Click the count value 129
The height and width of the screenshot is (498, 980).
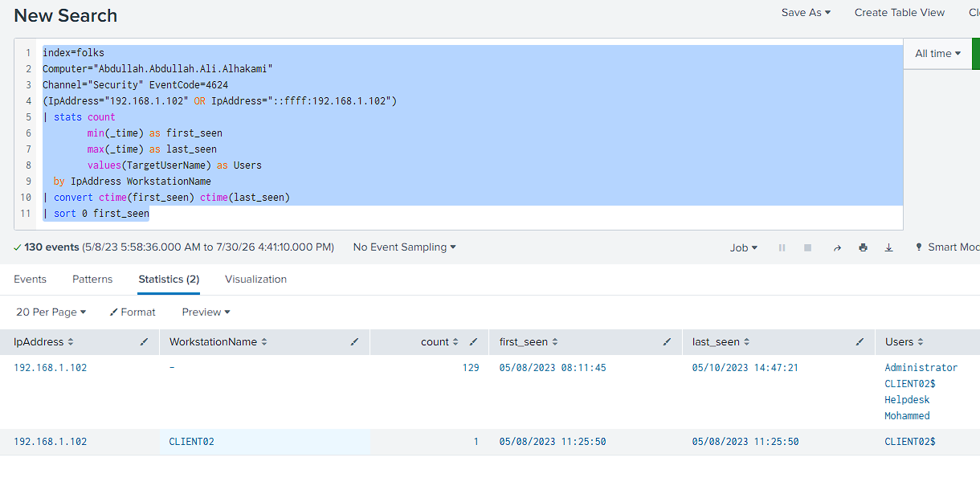click(471, 368)
